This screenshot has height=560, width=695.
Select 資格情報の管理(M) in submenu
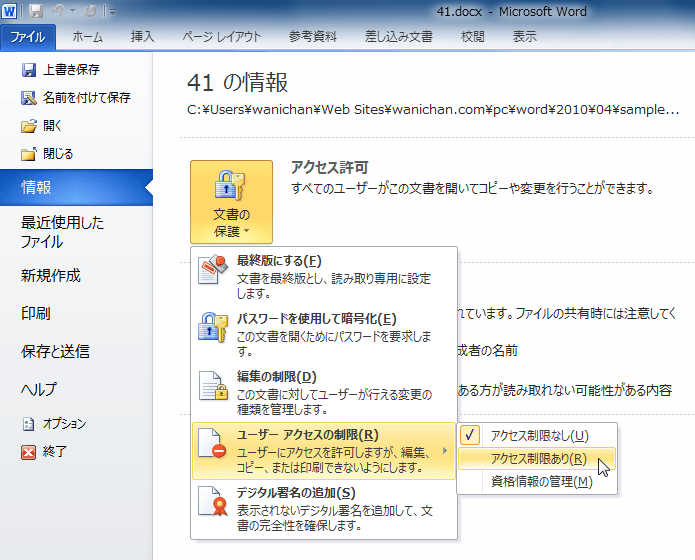pyautogui.click(x=537, y=482)
